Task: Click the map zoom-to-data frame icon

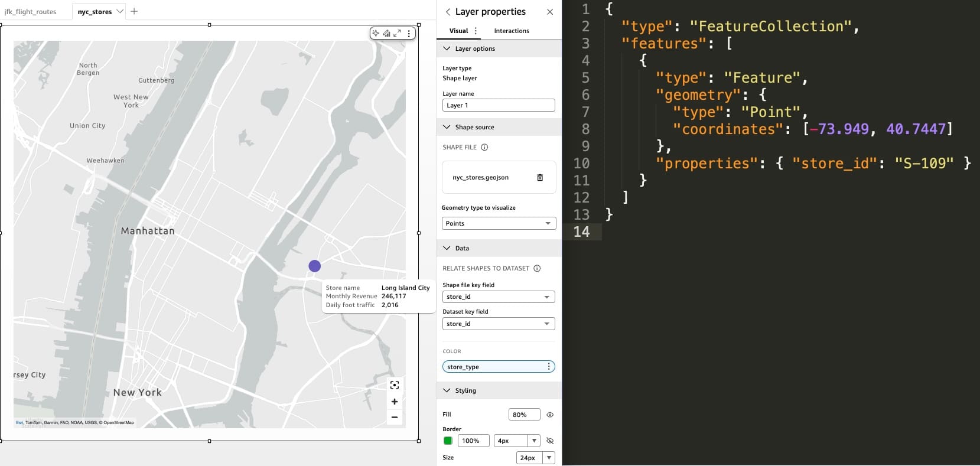Action: [x=395, y=385]
